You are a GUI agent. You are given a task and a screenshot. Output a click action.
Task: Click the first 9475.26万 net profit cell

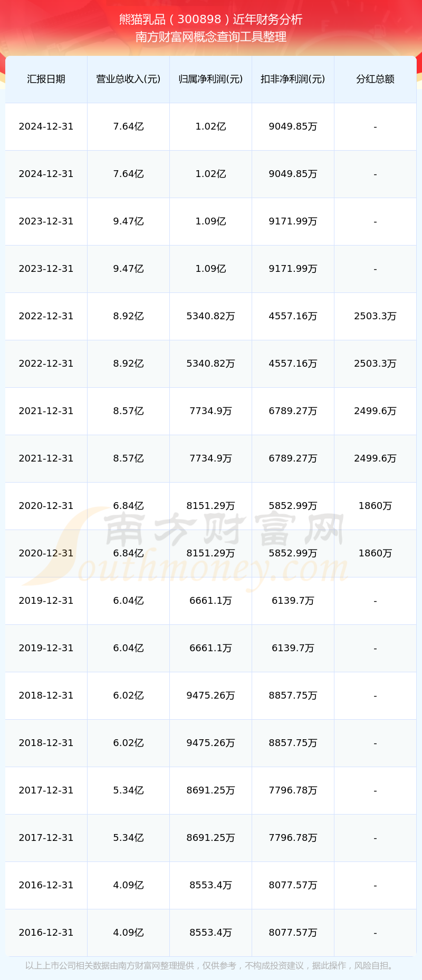pyautogui.click(x=210, y=695)
